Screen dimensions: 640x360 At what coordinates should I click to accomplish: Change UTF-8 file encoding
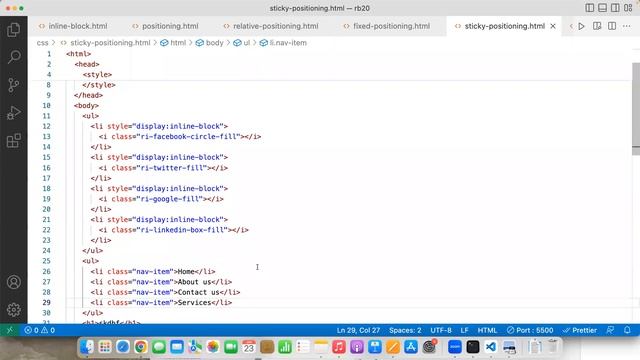pos(441,330)
